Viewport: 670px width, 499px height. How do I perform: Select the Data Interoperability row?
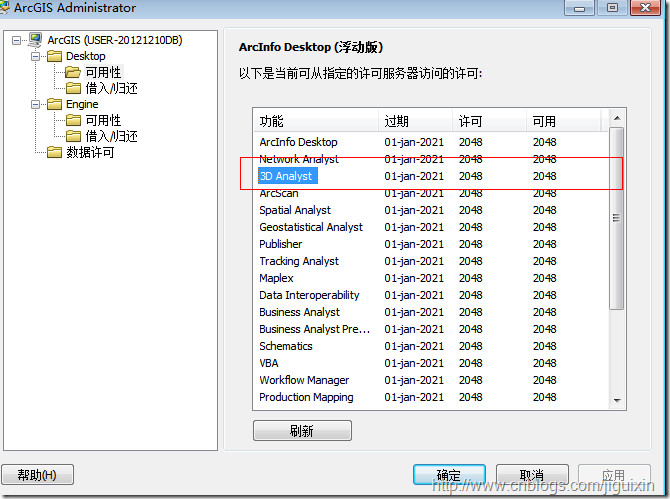pyautogui.click(x=432, y=295)
